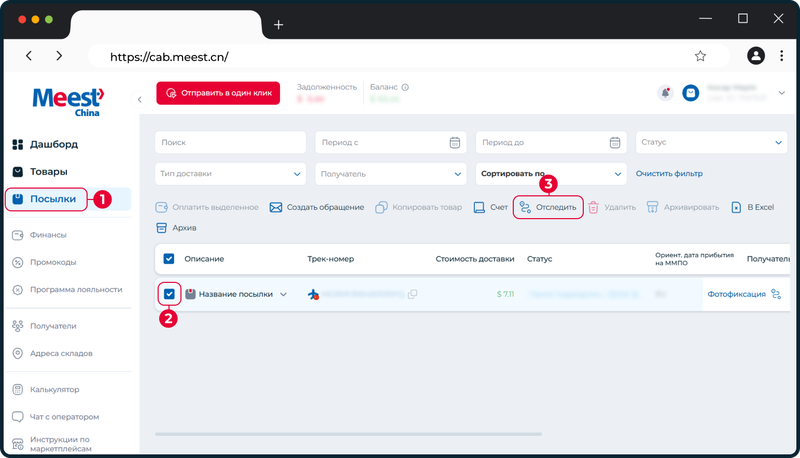This screenshot has height=458, width=800.
Task: Click Отправить в один клик button
Action: (218, 93)
